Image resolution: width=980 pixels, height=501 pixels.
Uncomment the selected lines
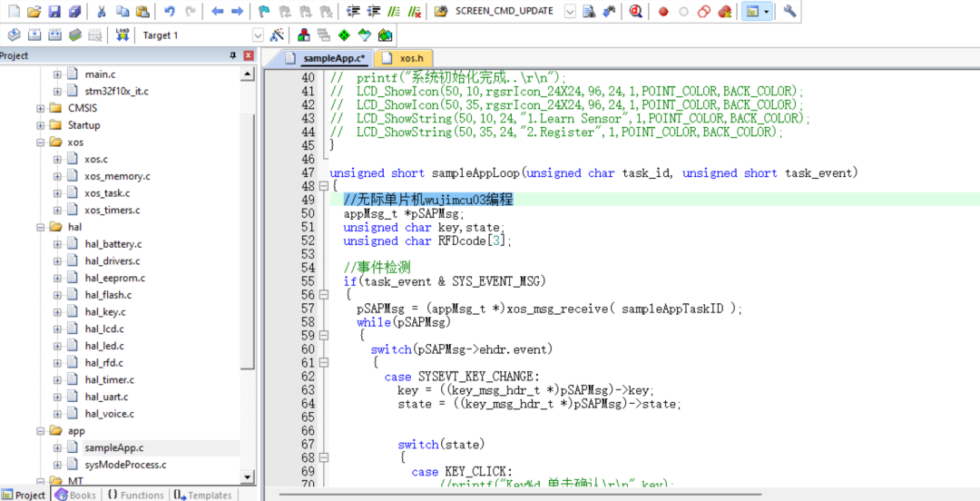(x=414, y=11)
